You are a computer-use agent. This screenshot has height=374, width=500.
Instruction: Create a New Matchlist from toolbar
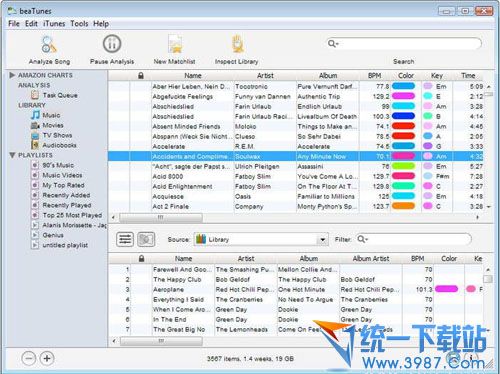pos(175,45)
